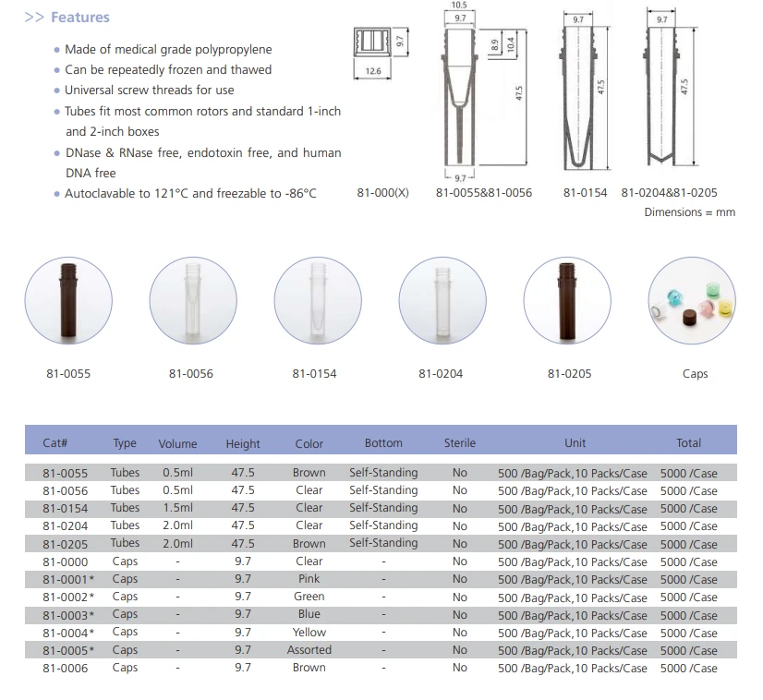
Task: Click the '81-0204' table cell
Action: (x=66, y=526)
